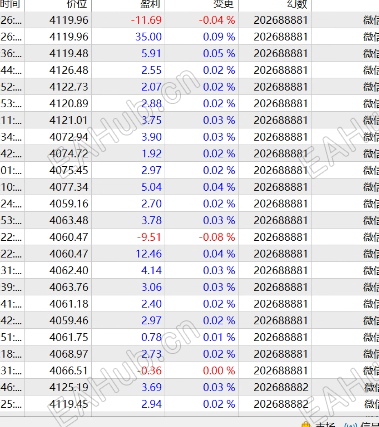Click the price cell 4119.45

[x=69, y=404]
